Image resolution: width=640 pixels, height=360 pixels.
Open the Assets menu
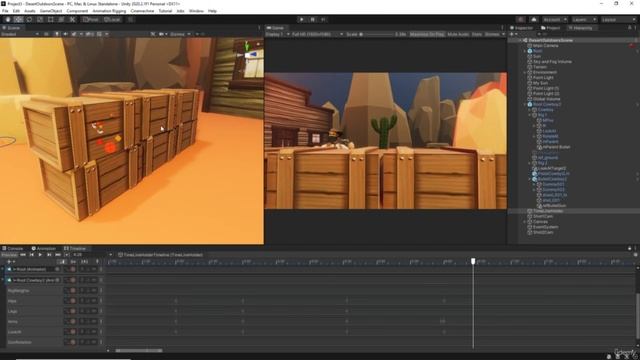(30, 11)
